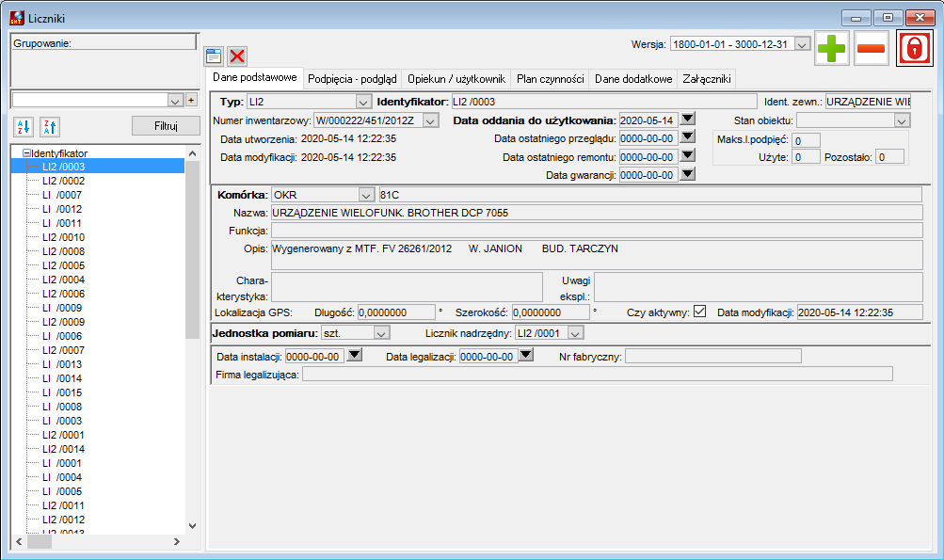Switch to the Dane podstawowe tab

[x=255, y=78]
